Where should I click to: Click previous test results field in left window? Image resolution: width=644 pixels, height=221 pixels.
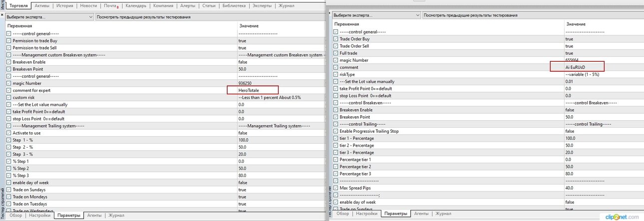210,16
